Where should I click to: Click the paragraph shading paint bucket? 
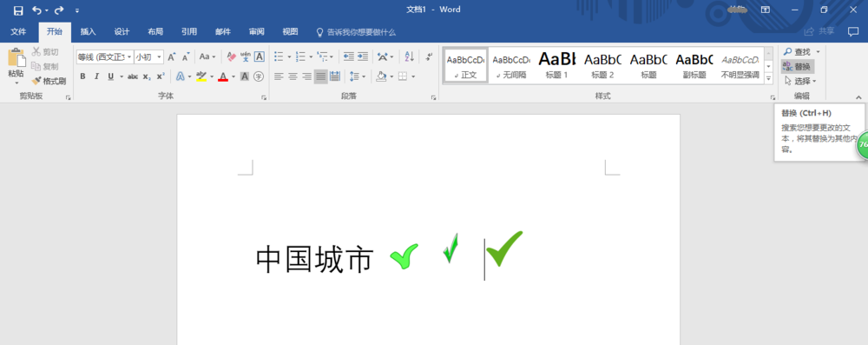tap(381, 76)
